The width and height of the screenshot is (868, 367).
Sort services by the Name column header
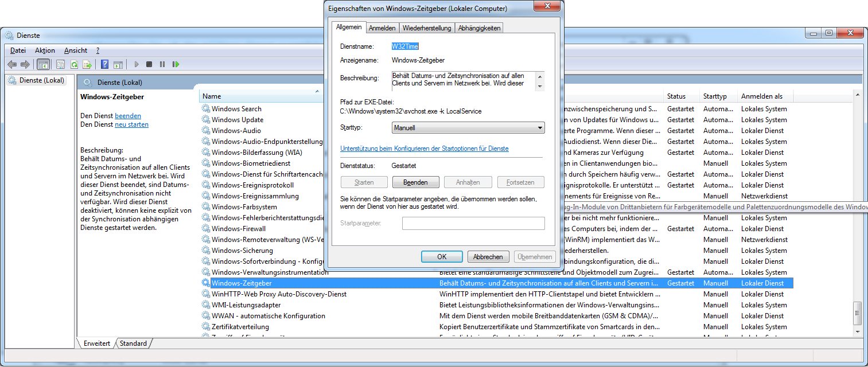click(x=258, y=96)
